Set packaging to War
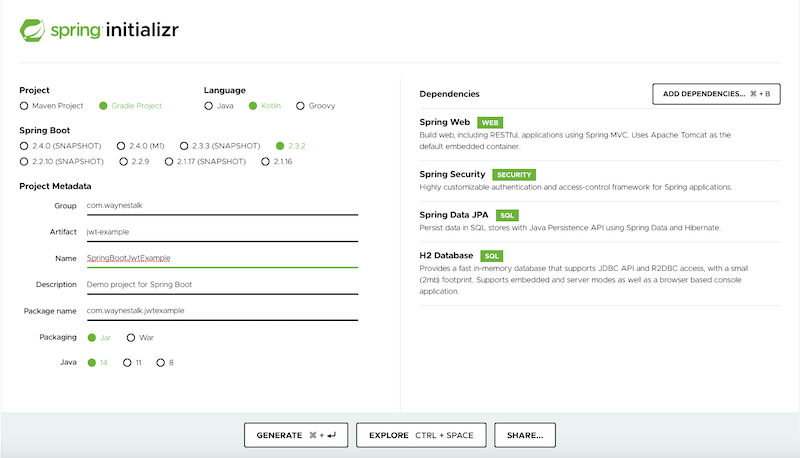 (131, 338)
